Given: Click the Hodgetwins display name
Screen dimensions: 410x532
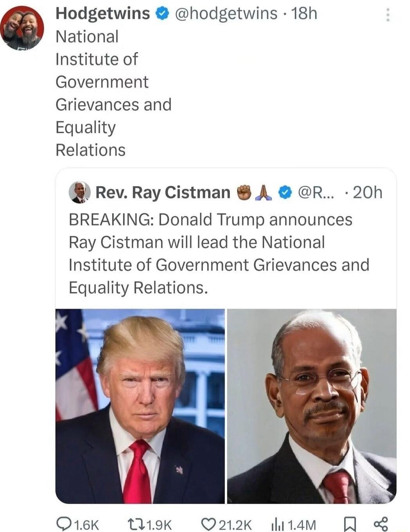Looking at the screenshot, I should 103,14.
